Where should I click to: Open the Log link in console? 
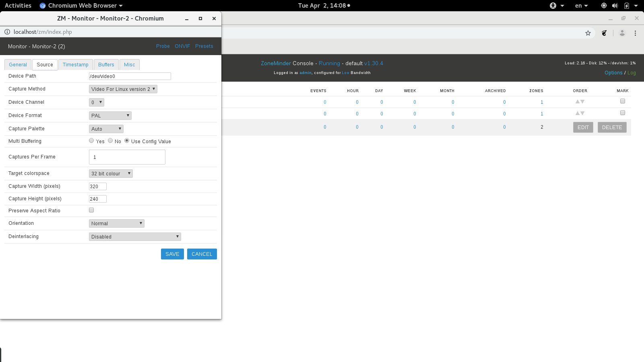(632, 73)
